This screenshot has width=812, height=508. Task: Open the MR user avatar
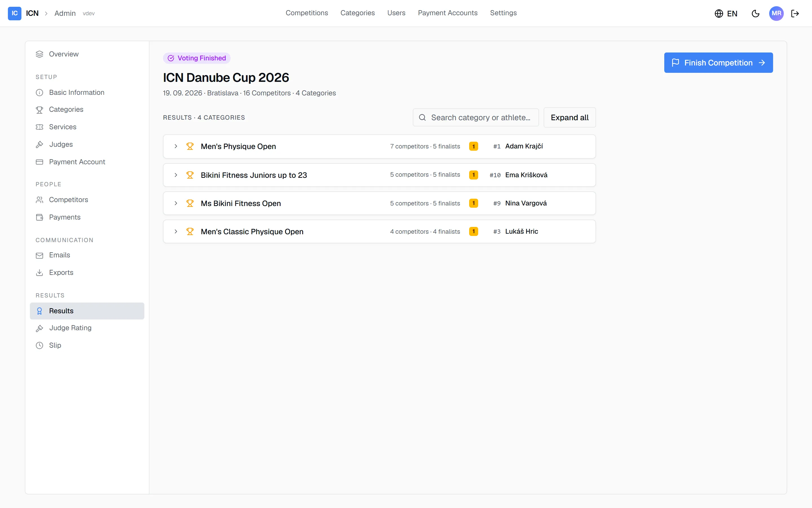pyautogui.click(x=776, y=14)
